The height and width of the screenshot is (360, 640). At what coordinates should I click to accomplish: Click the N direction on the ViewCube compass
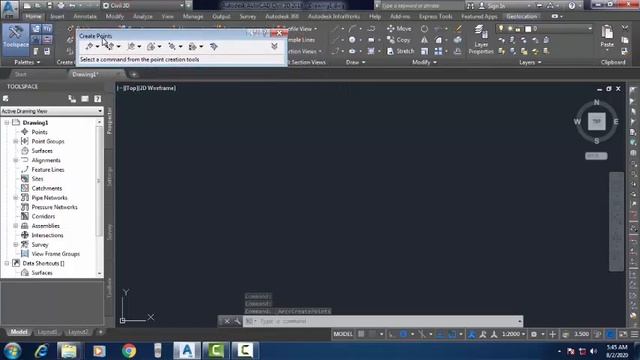[596, 102]
